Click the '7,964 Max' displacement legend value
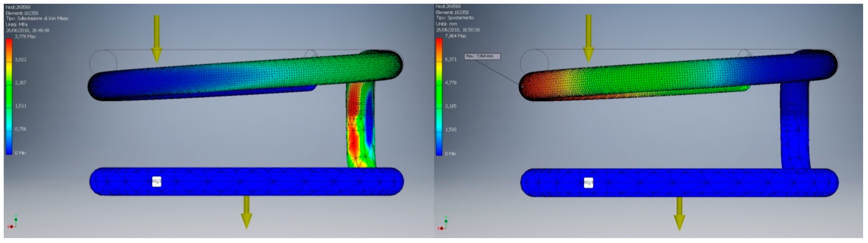Viewport: 868px width, 243px height. tap(456, 36)
